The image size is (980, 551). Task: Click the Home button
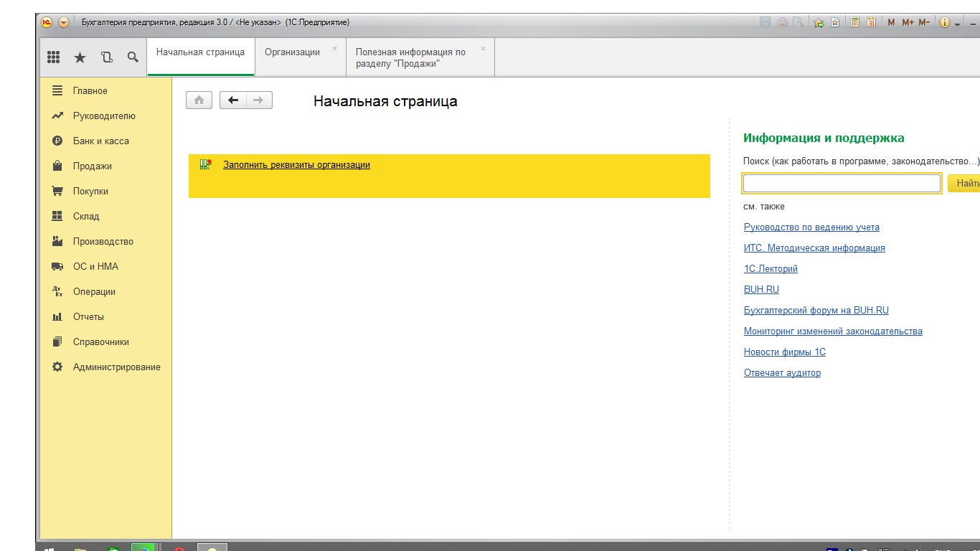pyautogui.click(x=199, y=100)
